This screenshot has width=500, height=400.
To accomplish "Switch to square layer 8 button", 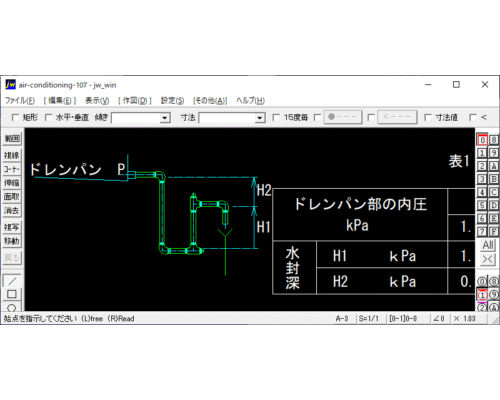I will [494, 140].
